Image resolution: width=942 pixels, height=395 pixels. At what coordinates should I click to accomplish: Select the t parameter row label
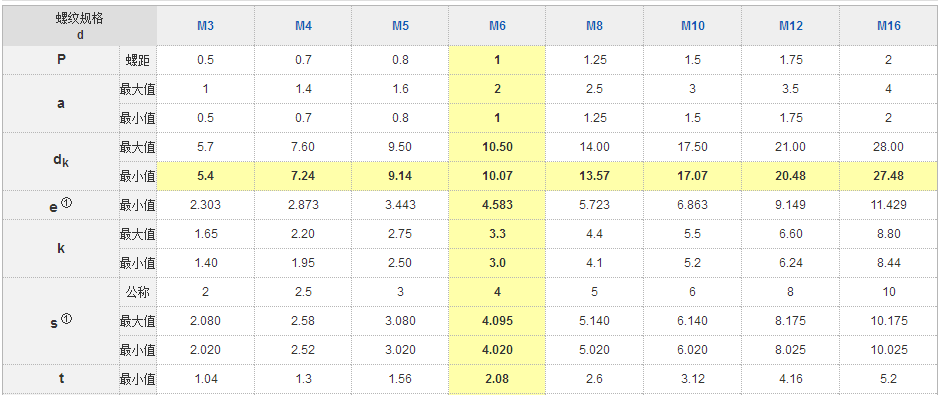point(61,379)
